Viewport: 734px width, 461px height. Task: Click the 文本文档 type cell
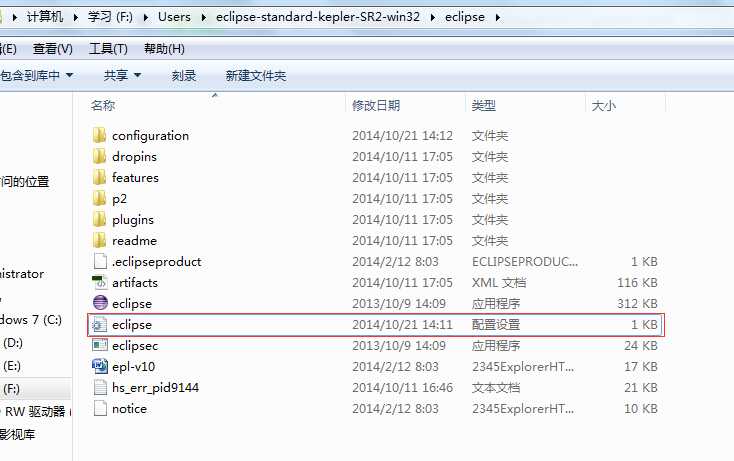point(496,388)
